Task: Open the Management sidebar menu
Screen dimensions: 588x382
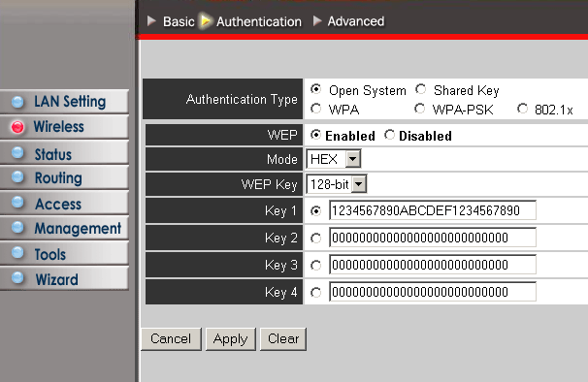Action: (x=64, y=228)
